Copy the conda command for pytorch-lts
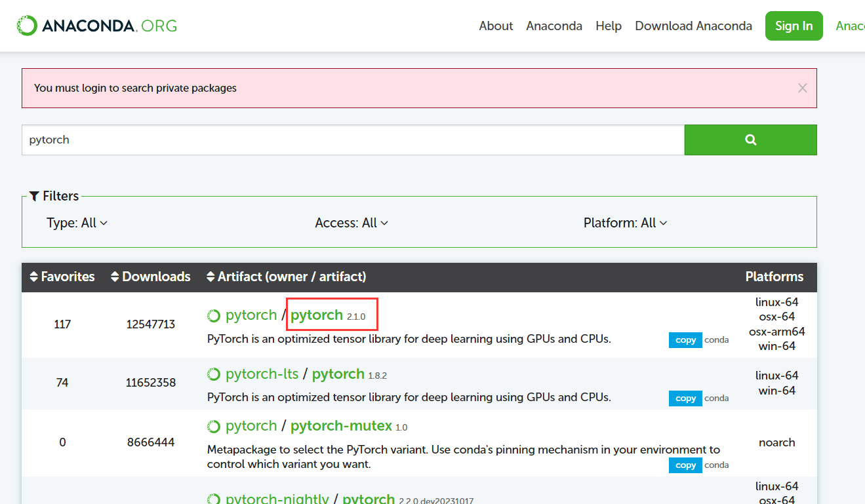The image size is (865, 504). point(685,398)
